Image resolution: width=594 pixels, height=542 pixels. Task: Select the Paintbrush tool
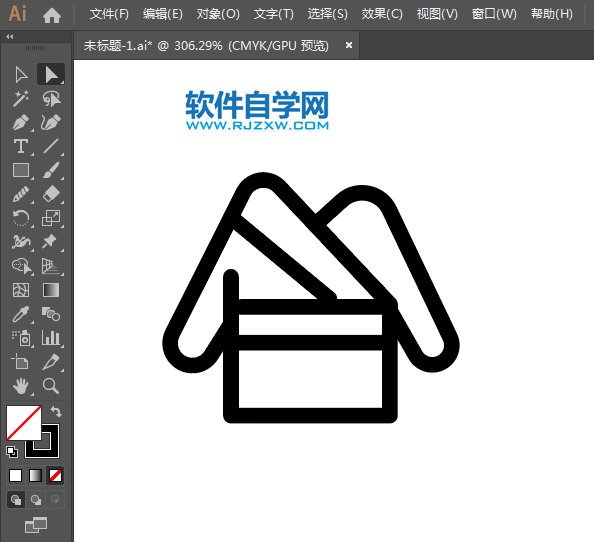(51, 170)
